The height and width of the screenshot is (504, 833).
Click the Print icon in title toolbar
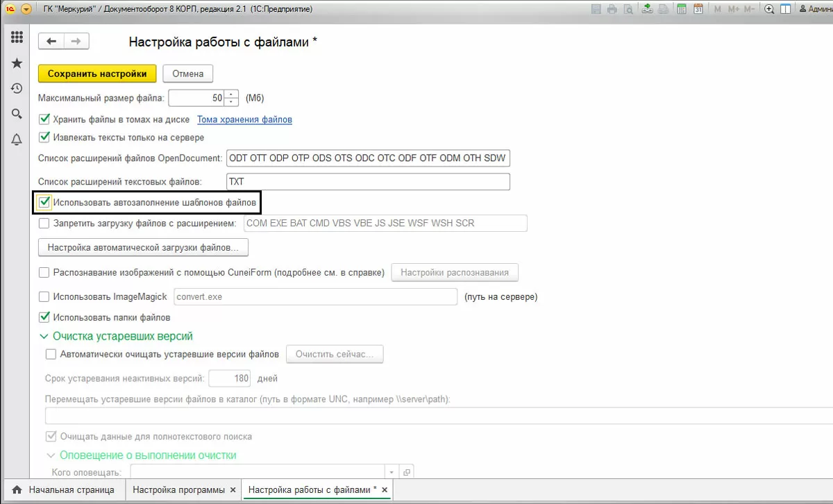click(x=612, y=9)
